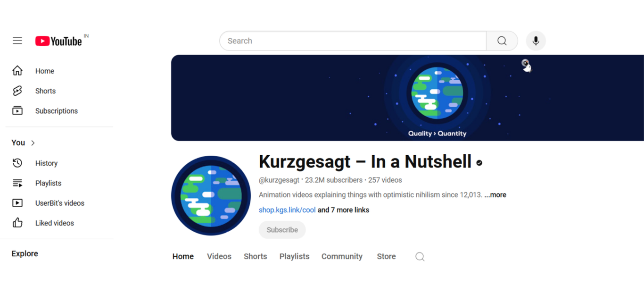Click the Liked videos thumbs-up icon
The height and width of the screenshot is (294, 644).
click(x=17, y=223)
